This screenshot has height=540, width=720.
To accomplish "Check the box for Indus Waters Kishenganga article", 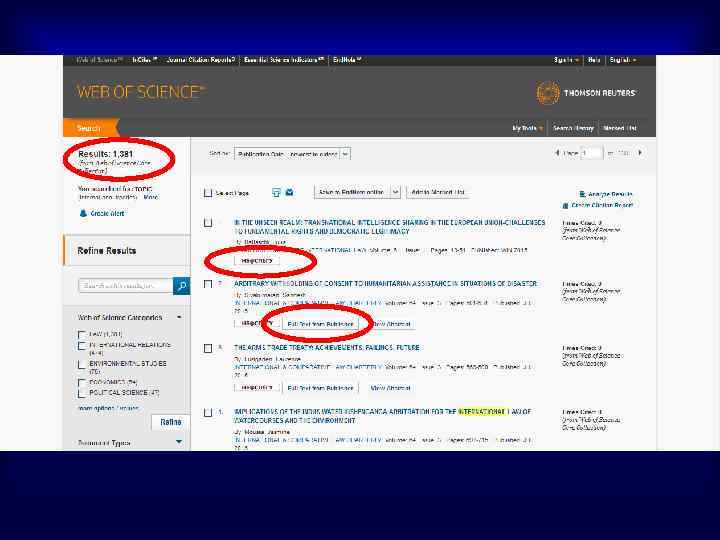I will coord(208,412).
